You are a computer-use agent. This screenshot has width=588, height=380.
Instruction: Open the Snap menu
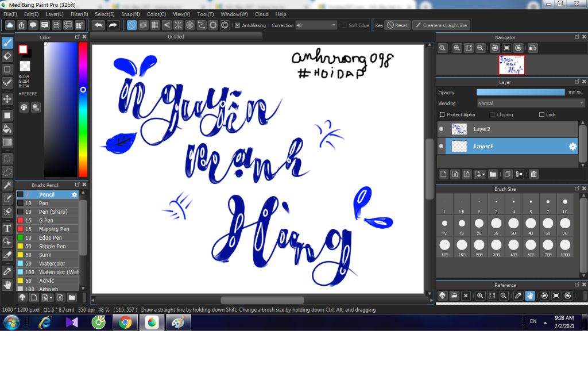point(130,14)
